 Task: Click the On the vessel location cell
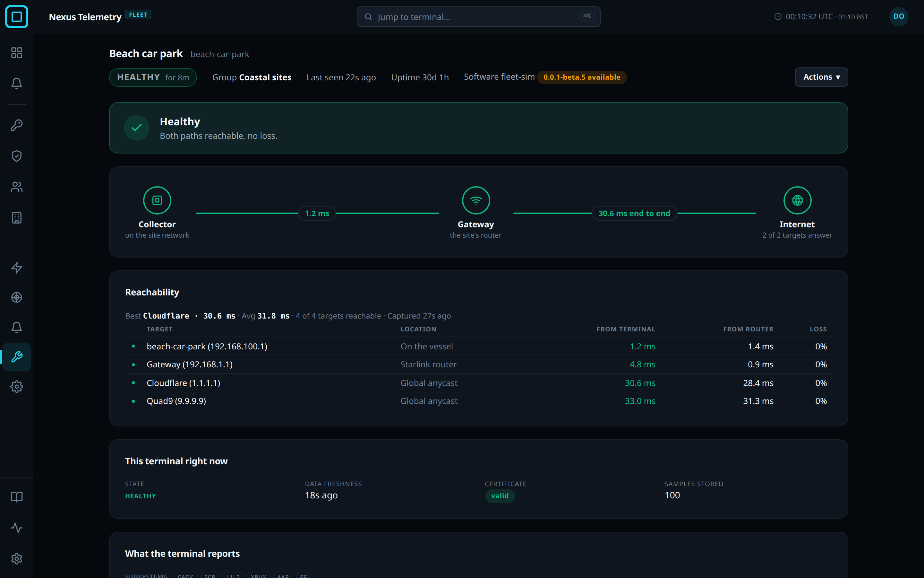426,346
